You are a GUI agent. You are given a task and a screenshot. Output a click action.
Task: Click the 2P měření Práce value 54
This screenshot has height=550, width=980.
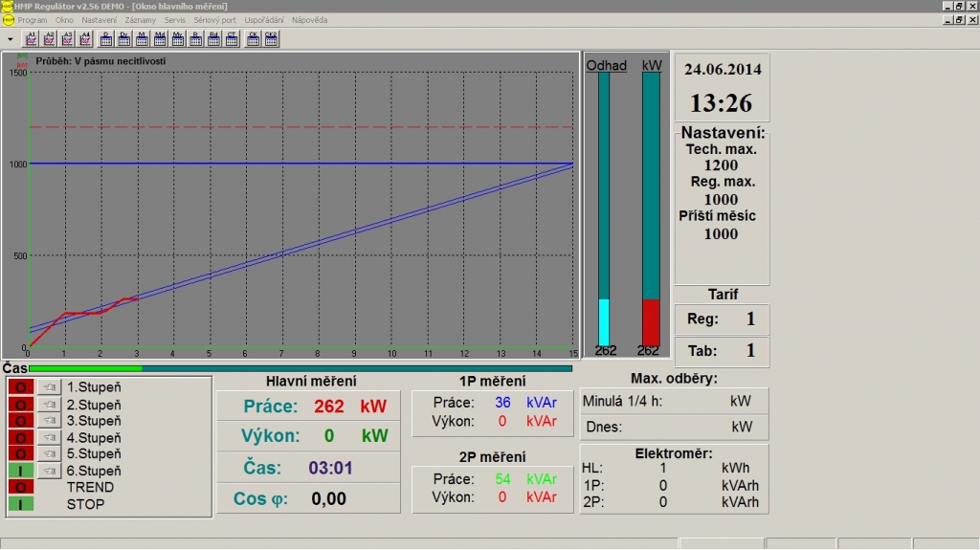[x=502, y=479]
